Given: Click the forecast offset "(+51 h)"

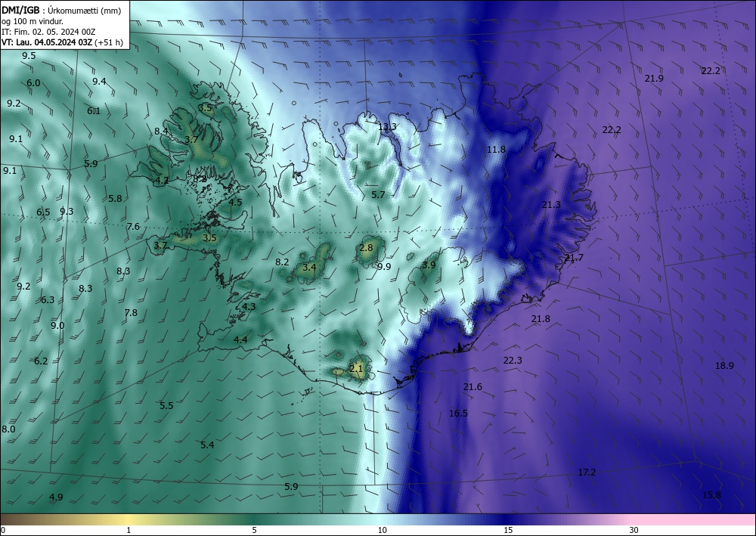Looking at the screenshot, I should (x=108, y=42).
